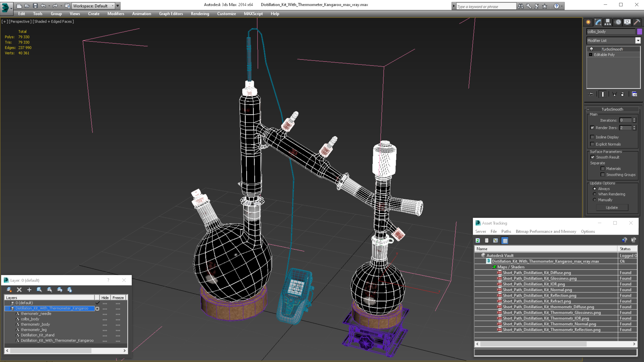Screen dimensions: 644x362
Task: Click Freeze All Layers snowflake icon
Action: [70, 290]
